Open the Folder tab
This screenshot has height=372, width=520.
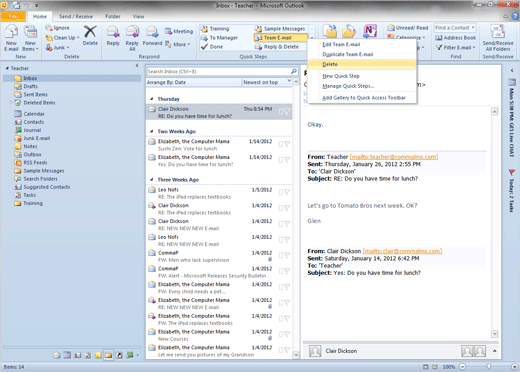[113, 16]
